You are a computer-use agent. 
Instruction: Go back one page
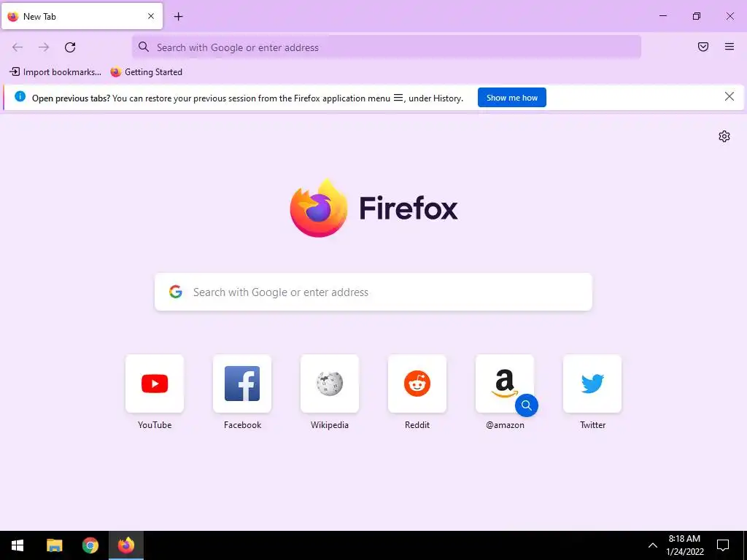coord(18,47)
